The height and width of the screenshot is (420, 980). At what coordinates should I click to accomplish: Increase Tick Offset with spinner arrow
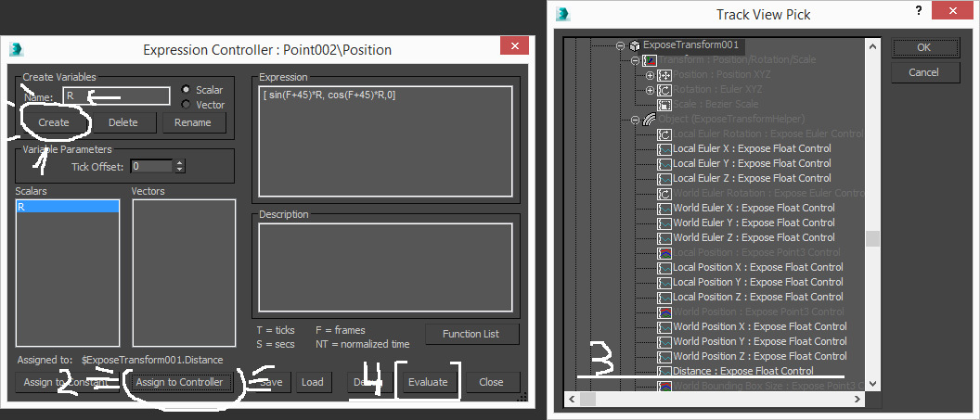[x=180, y=163]
